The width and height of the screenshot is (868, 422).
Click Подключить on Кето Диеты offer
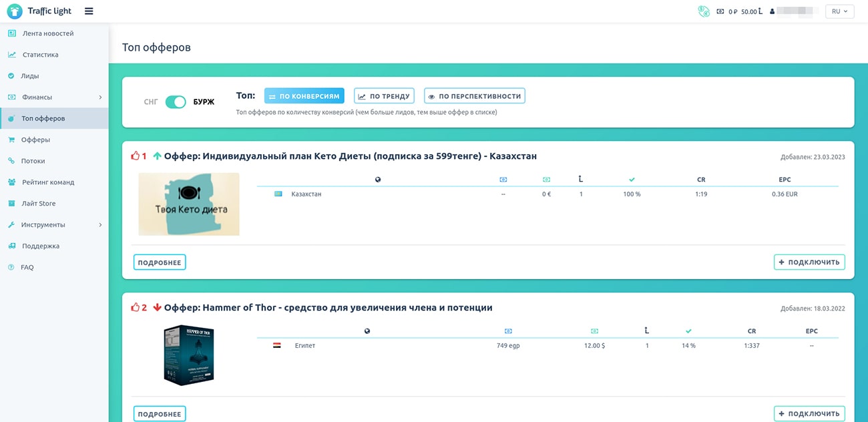point(809,262)
